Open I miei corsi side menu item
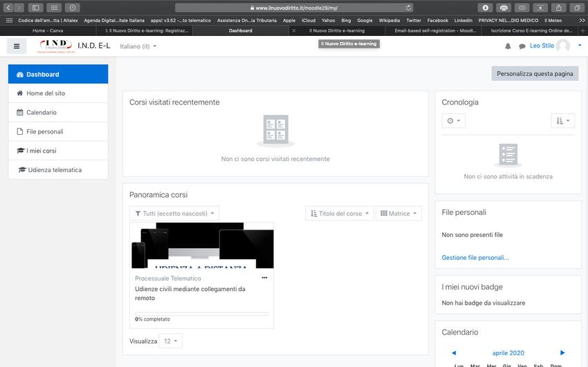Image resolution: width=588 pixels, height=367 pixels. [x=58, y=151]
